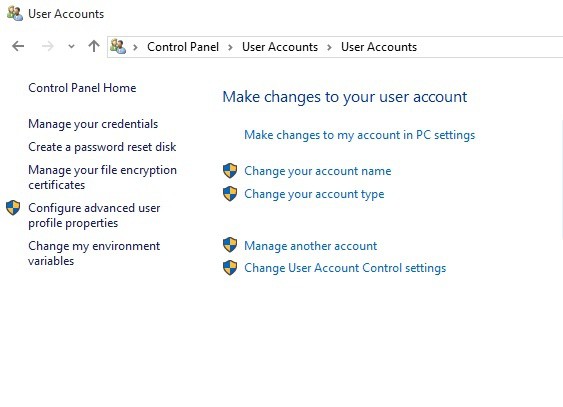563x407 pixels.
Task: Open Manage your credentials
Action: 93,124
